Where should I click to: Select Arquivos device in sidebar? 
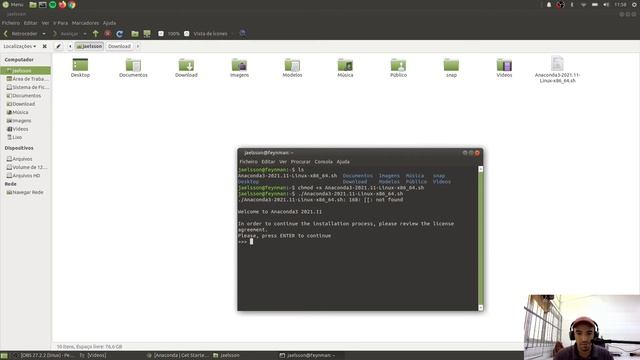point(25,159)
